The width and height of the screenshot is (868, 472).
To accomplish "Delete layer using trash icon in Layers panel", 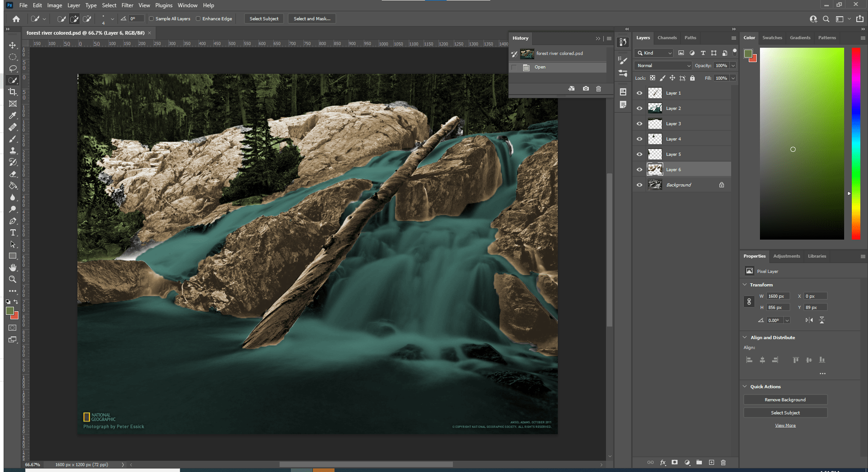I will point(723,463).
